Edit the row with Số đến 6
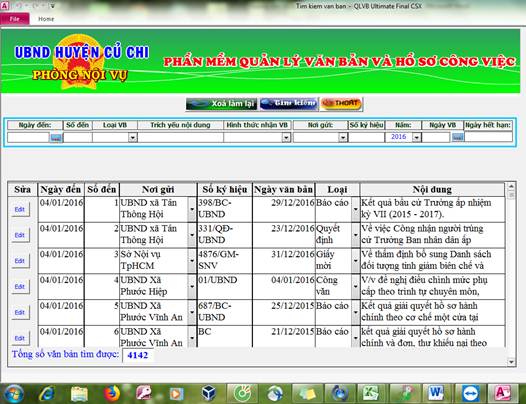Viewport: 526px width, 404px height. point(19,338)
